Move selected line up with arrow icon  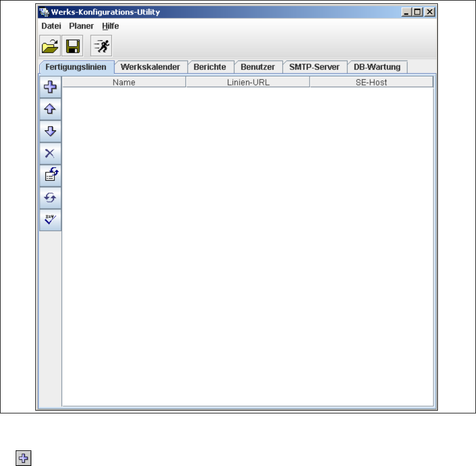[50, 109]
